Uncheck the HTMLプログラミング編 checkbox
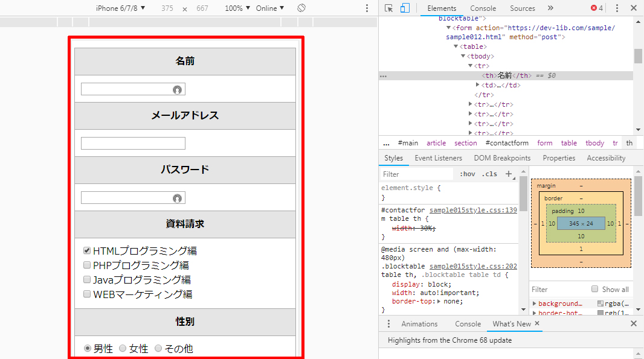This screenshot has width=644, height=359. click(87, 250)
